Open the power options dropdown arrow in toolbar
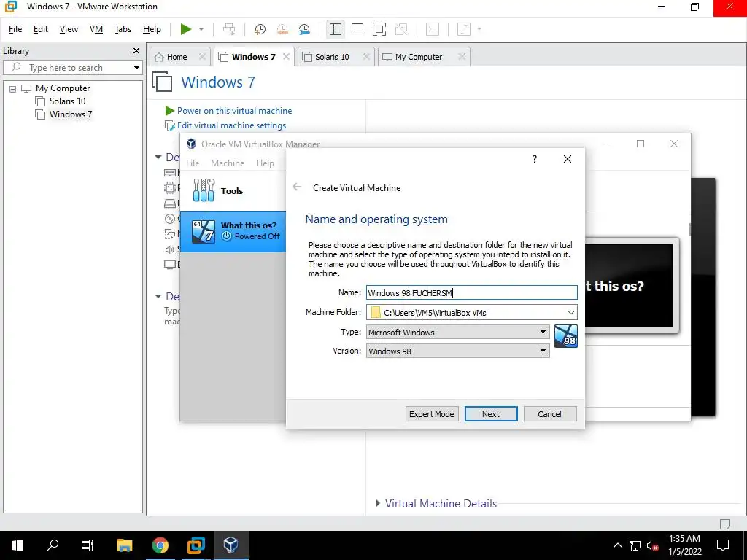 click(x=201, y=29)
